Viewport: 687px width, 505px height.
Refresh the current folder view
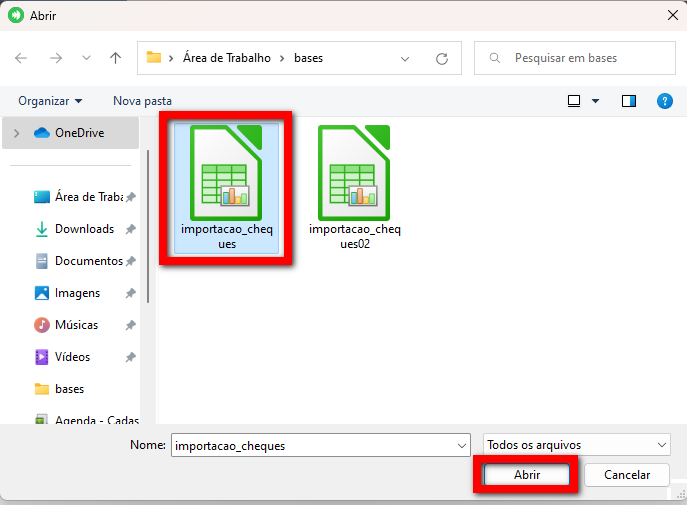[441, 58]
